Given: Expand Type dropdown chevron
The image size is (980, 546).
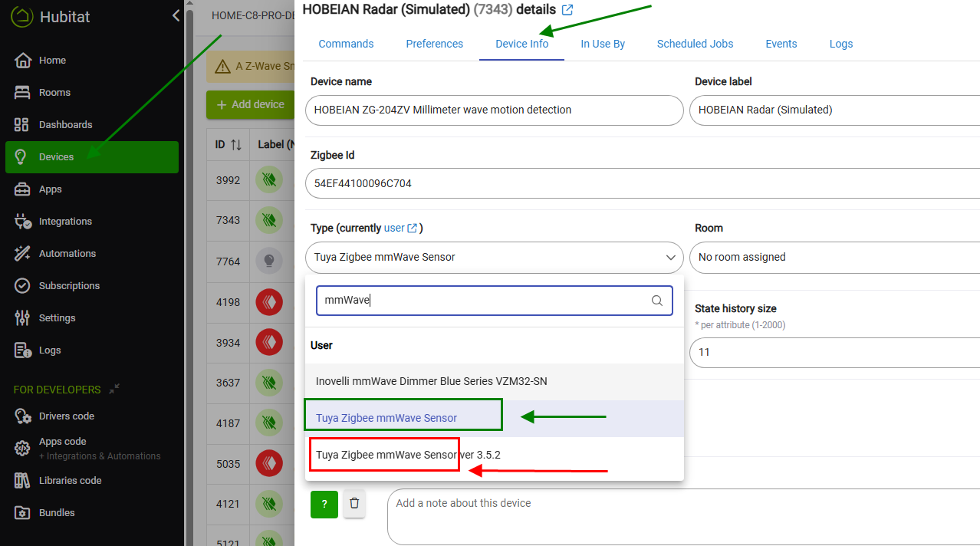Looking at the screenshot, I should [x=669, y=258].
